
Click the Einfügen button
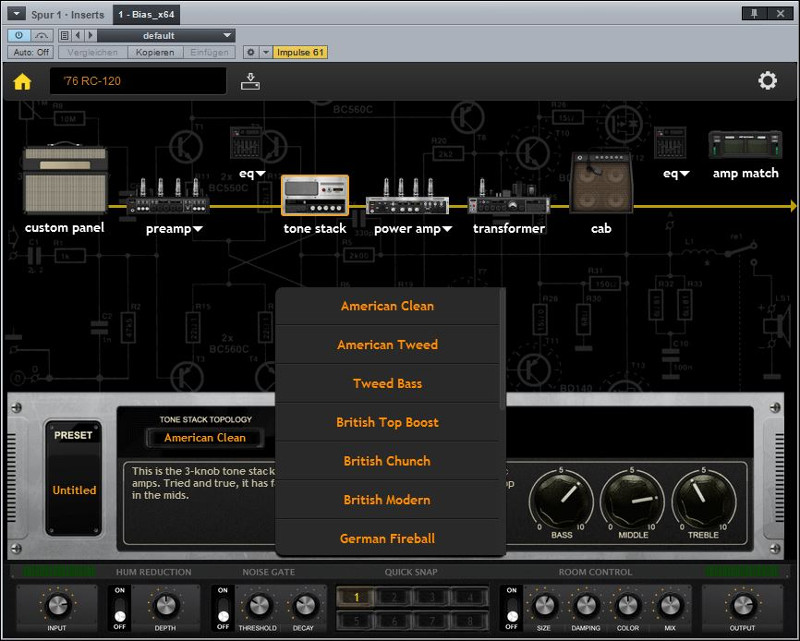click(209, 52)
